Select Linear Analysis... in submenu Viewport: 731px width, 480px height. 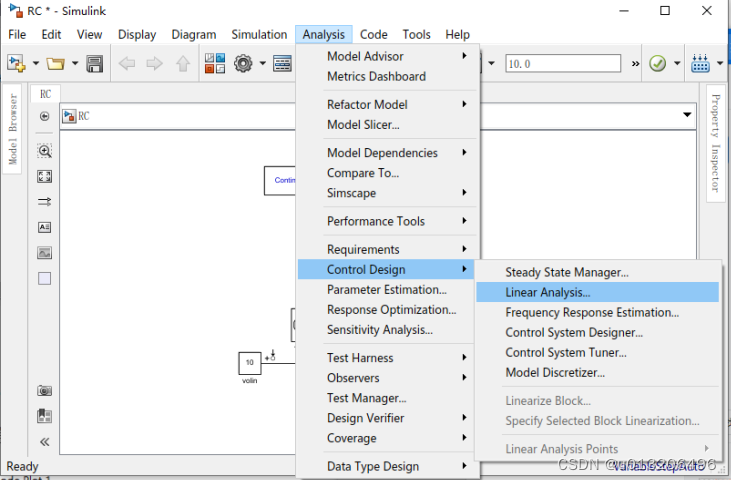click(x=597, y=292)
